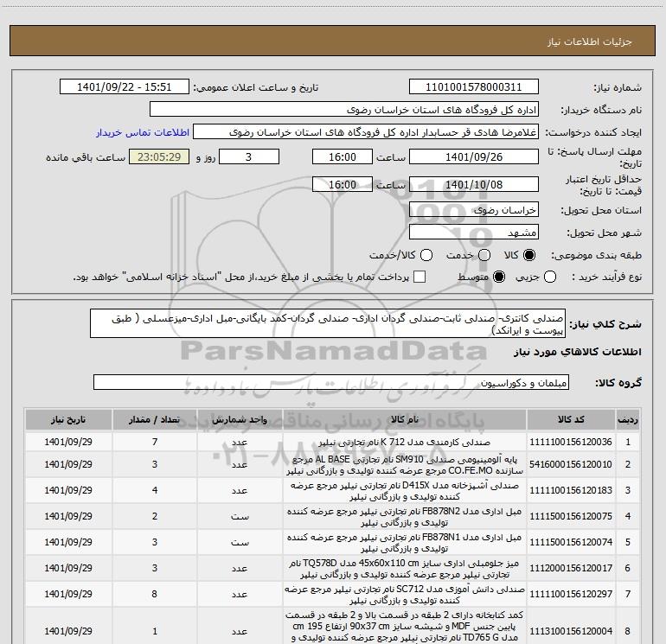Click the کد کالا column header

click(571, 419)
